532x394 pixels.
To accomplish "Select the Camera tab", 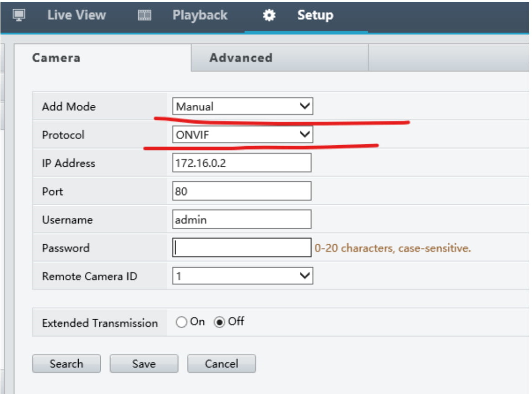I will point(56,58).
